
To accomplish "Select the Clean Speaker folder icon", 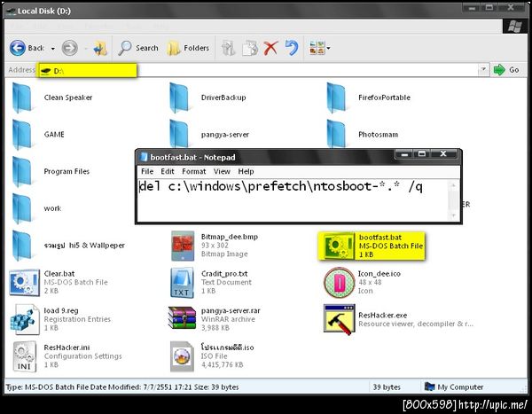I will tap(22, 98).
